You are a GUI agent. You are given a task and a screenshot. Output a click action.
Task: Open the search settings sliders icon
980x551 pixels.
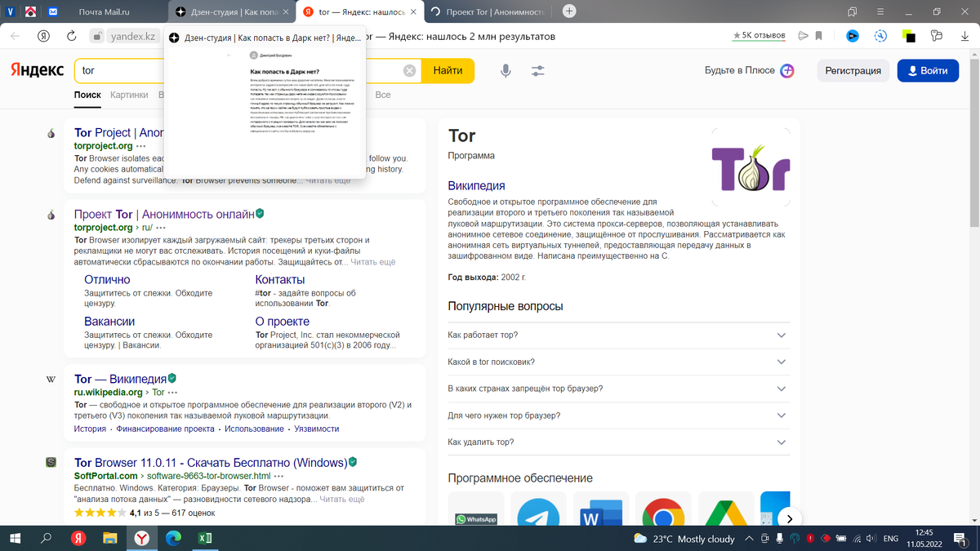[537, 71]
